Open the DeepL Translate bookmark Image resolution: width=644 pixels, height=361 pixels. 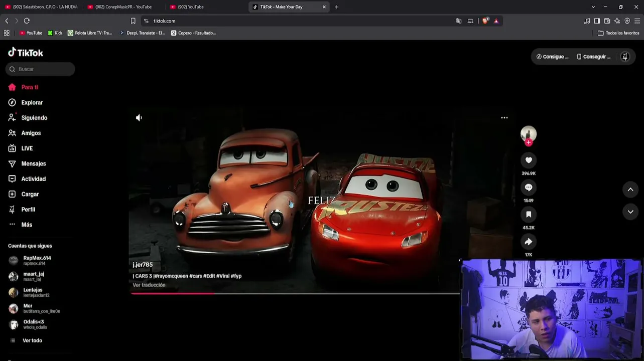tap(142, 33)
